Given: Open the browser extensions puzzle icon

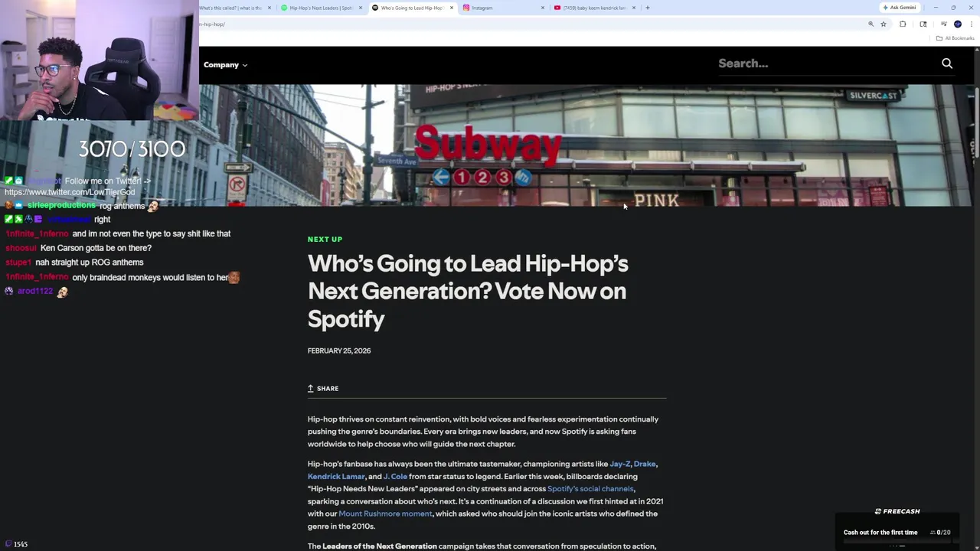Looking at the screenshot, I should (x=903, y=24).
